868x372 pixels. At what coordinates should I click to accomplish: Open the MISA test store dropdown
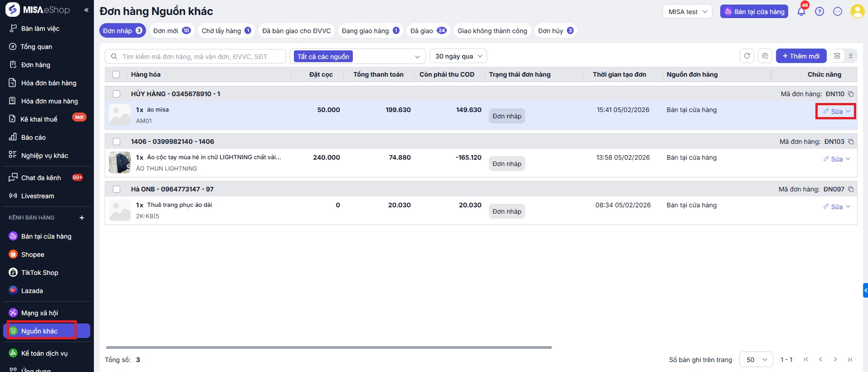tap(687, 12)
